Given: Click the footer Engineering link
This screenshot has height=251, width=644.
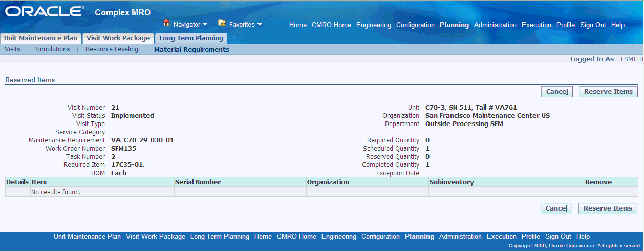Looking at the screenshot, I should [x=339, y=237].
